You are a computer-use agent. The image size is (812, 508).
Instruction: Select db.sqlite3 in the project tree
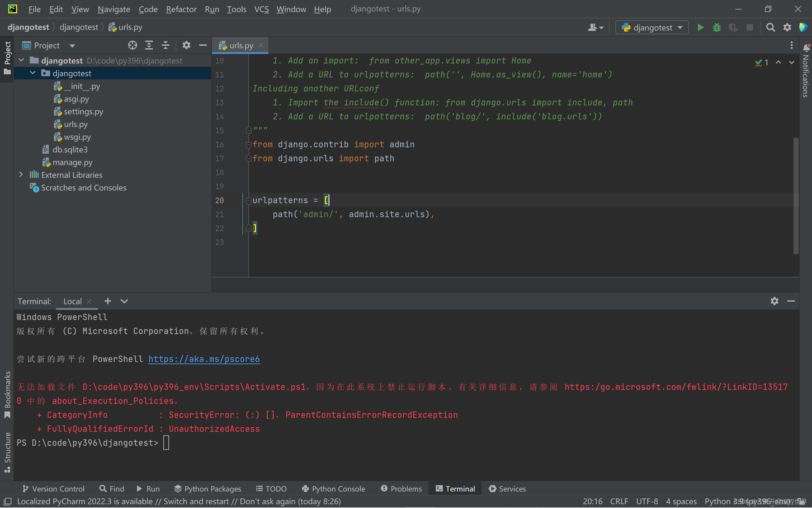[70, 150]
